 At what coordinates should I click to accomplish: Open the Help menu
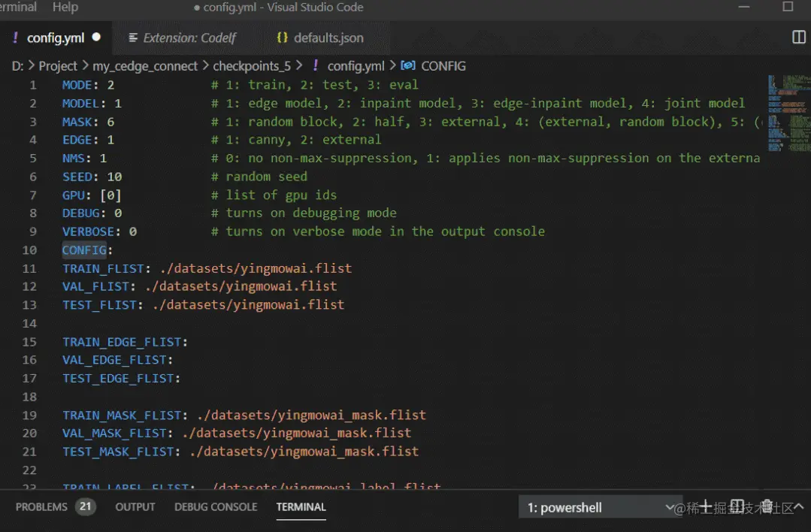[65, 8]
